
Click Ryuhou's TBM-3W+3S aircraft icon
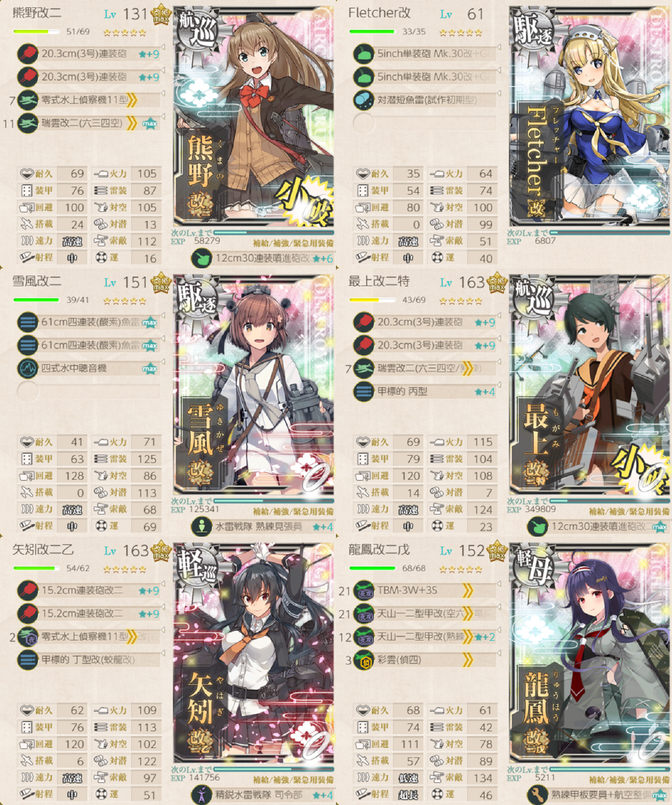tap(363, 591)
